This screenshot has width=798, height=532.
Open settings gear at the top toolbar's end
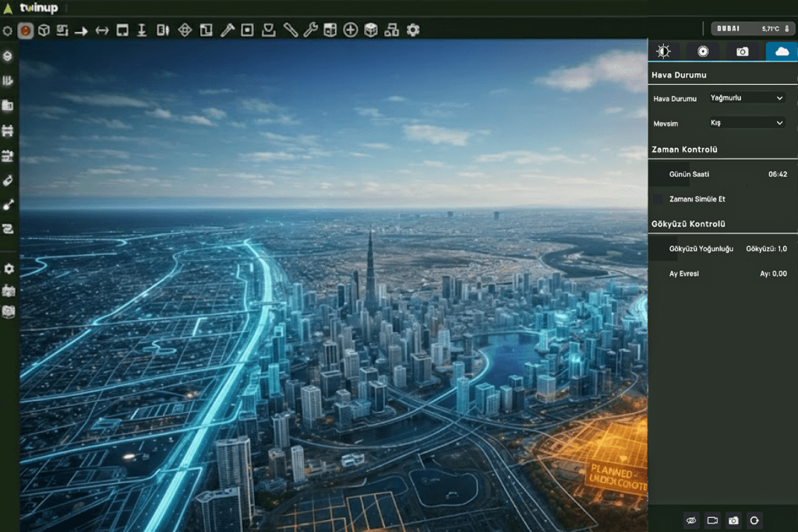pyautogui.click(x=413, y=30)
